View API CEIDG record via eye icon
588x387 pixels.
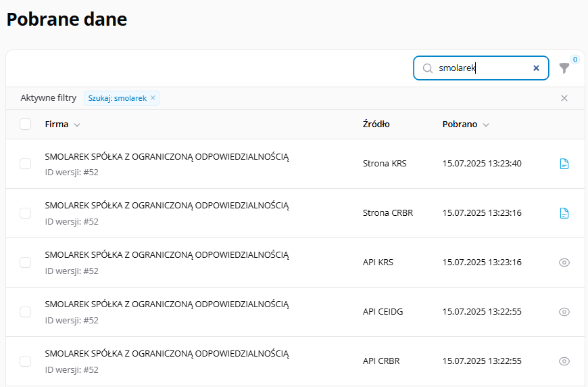point(564,312)
